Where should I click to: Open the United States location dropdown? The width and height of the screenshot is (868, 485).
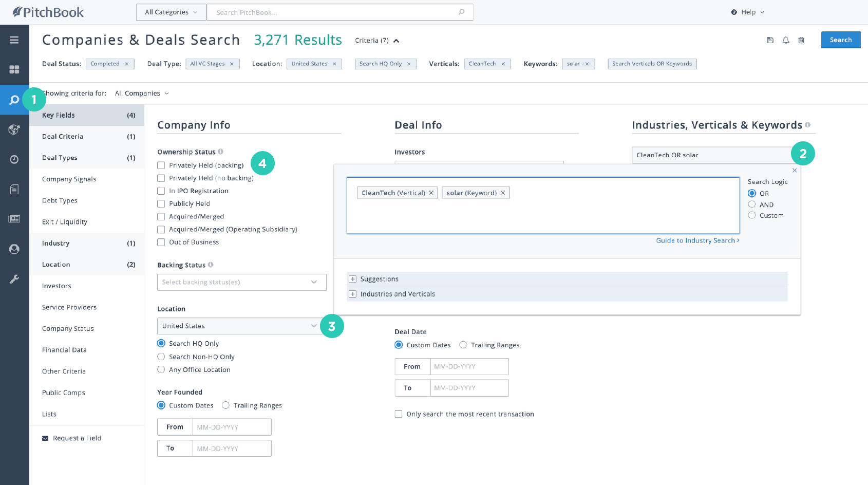242,326
